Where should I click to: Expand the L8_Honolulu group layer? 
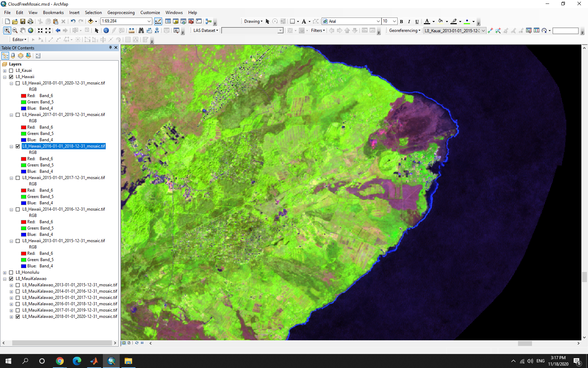[x=5, y=273]
